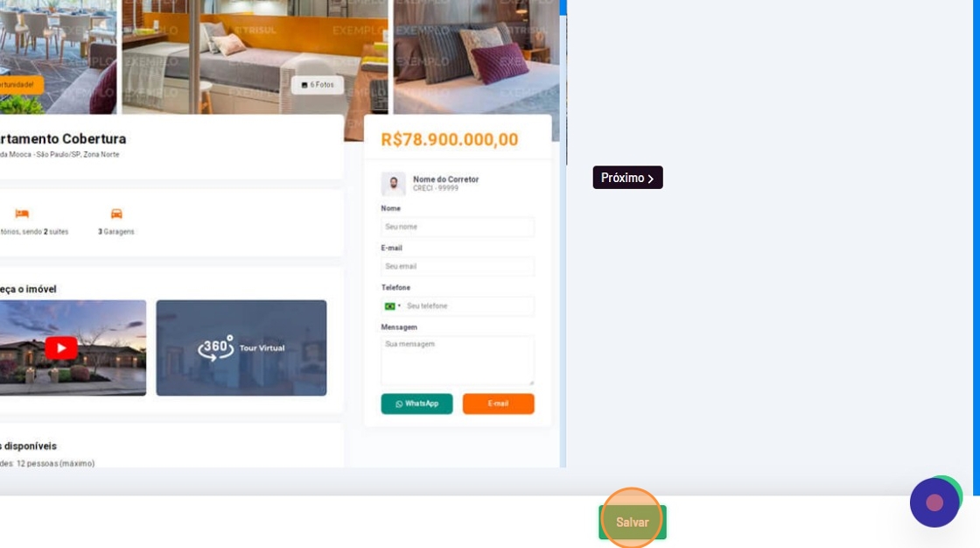Focus the Seu email input field
Viewport: 980px width, 548px height.
(x=458, y=266)
